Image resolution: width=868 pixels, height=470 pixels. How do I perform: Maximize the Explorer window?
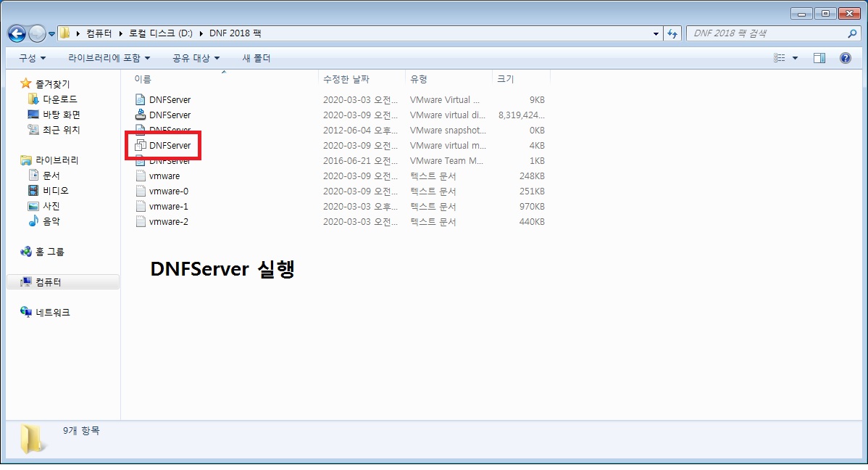pyautogui.click(x=825, y=13)
